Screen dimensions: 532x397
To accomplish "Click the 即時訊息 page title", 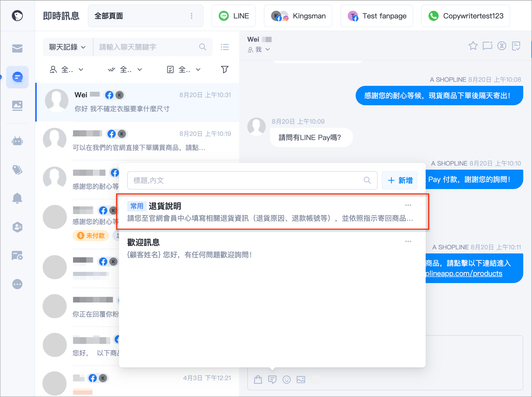I will point(61,16).
